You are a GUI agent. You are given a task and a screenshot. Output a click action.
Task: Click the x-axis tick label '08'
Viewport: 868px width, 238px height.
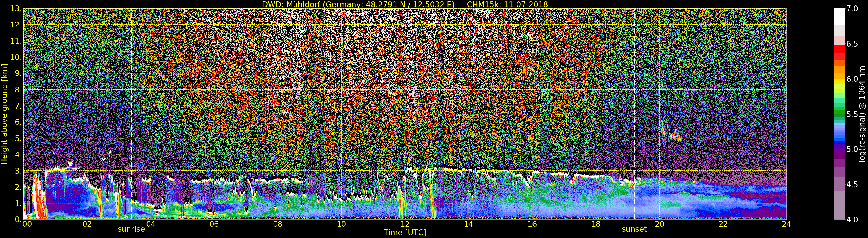point(278,224)
